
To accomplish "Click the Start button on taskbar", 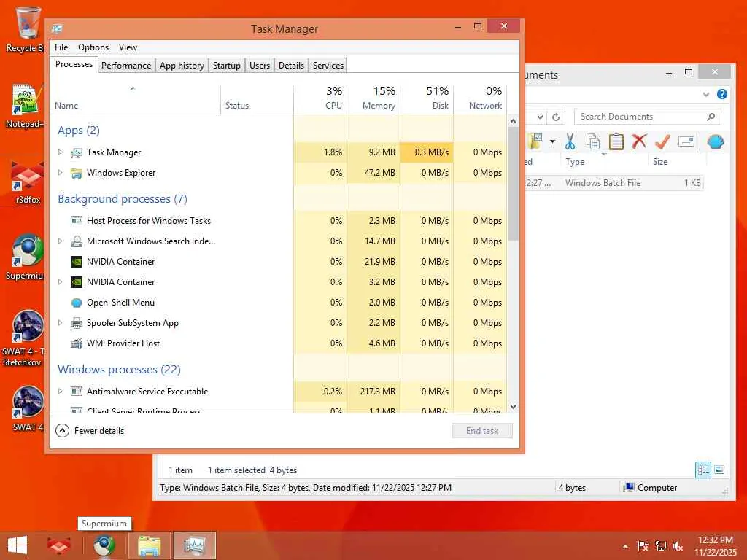I will pyautogui.click(x=18, y=545).
